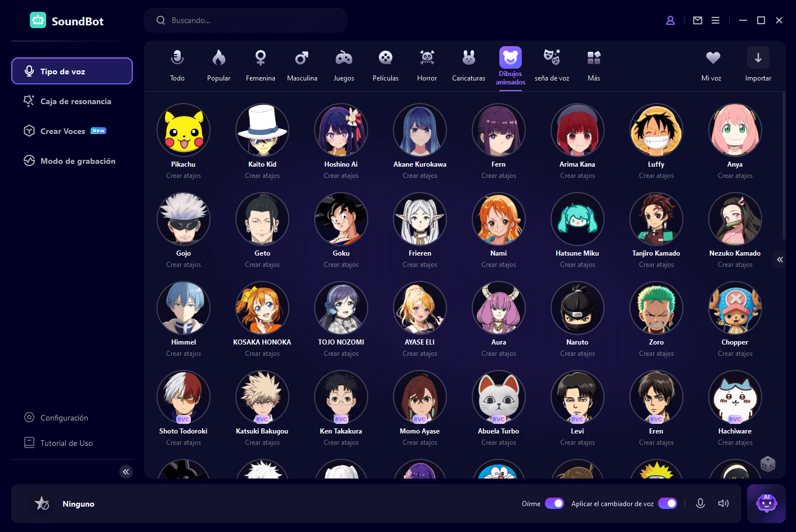Open Mi voz favorites heart
The height and width of the screenshot is (532, 796).
pyautogui.click(x=712, y=65)
